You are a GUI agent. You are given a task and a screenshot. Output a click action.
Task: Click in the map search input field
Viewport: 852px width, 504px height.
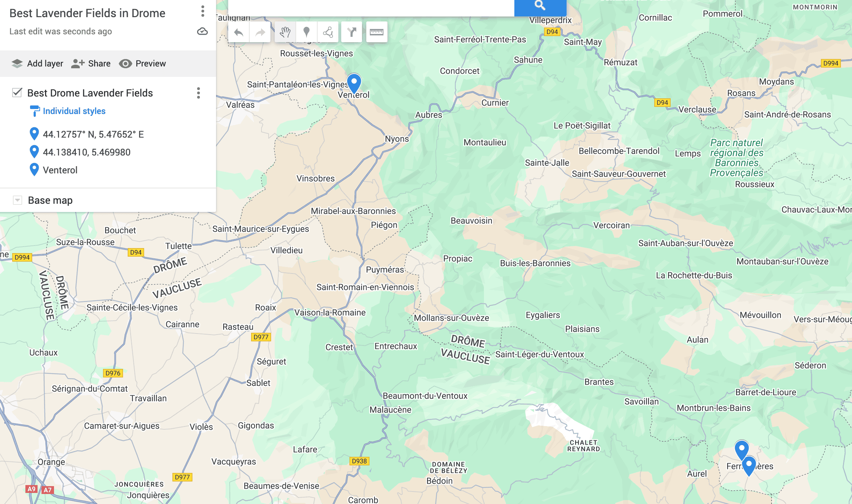point(371,7)
